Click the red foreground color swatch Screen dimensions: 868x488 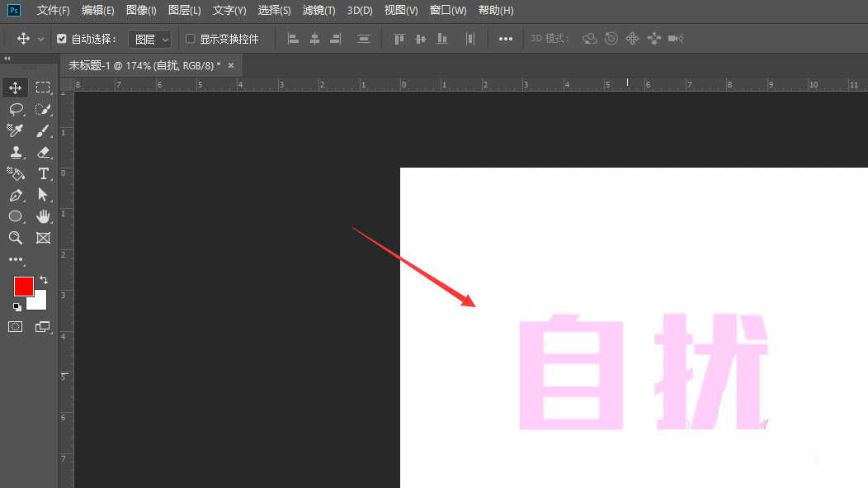(25, 286)
